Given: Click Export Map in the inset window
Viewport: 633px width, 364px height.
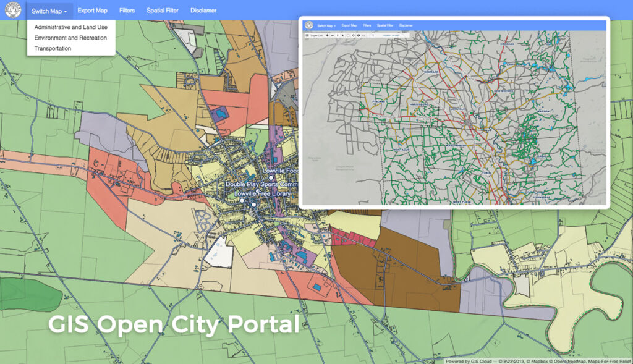Looking at the screenshot, I should 349,25.
